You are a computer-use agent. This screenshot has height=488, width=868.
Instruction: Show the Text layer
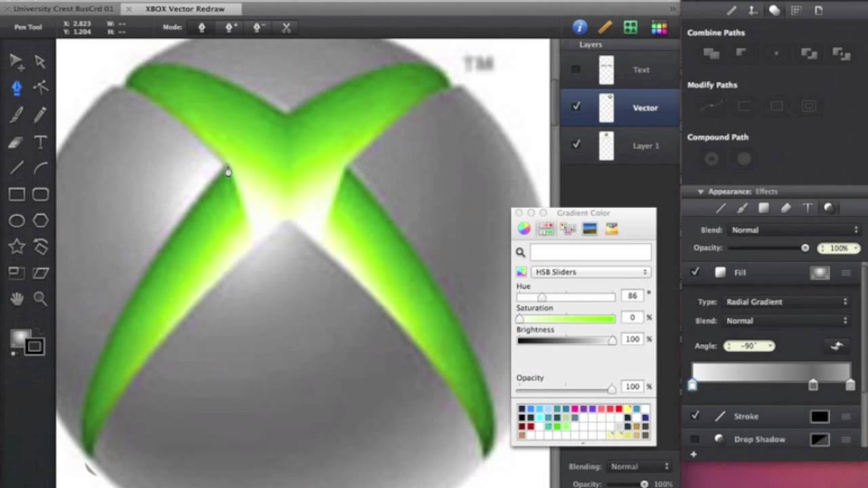[576, 69]
